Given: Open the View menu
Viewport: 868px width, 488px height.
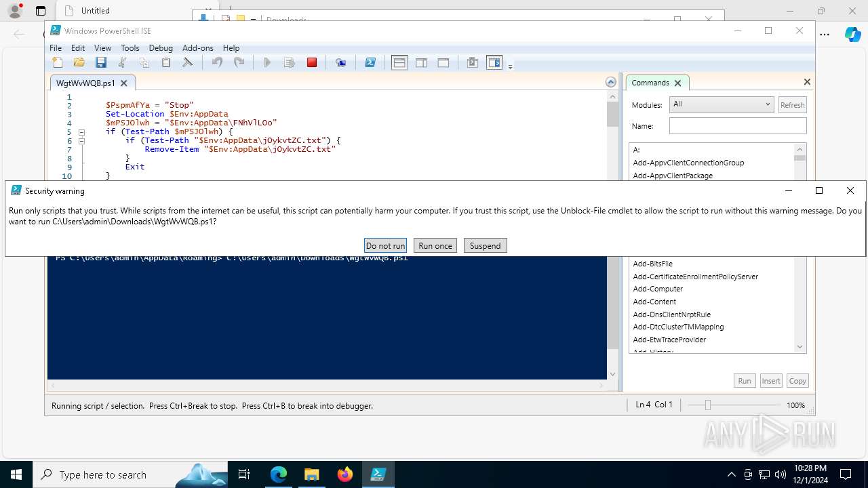Looking at the screenshot, I should [x=103, y=48].
